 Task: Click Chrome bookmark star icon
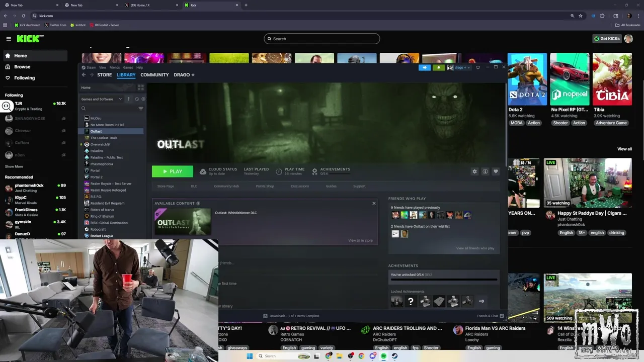(581, 16)
